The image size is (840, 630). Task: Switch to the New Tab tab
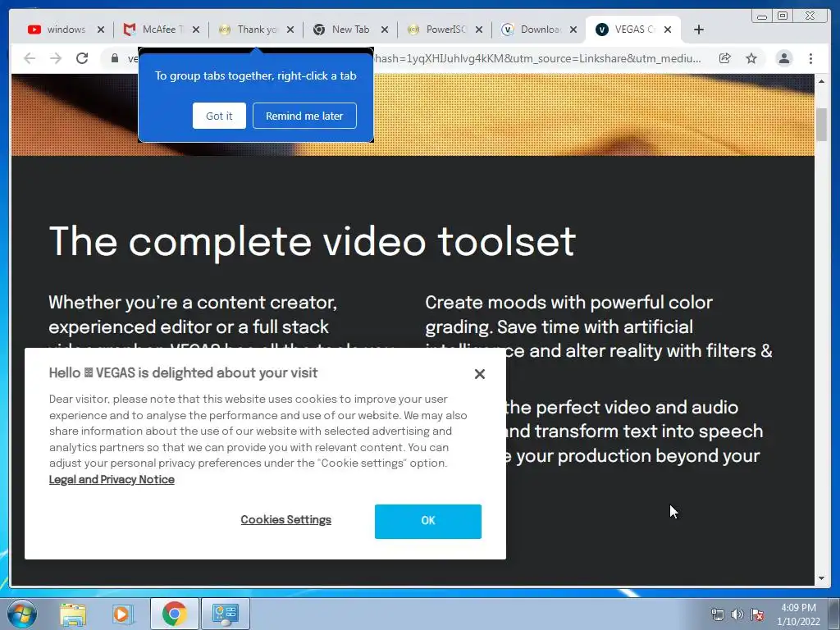point(343,30)
